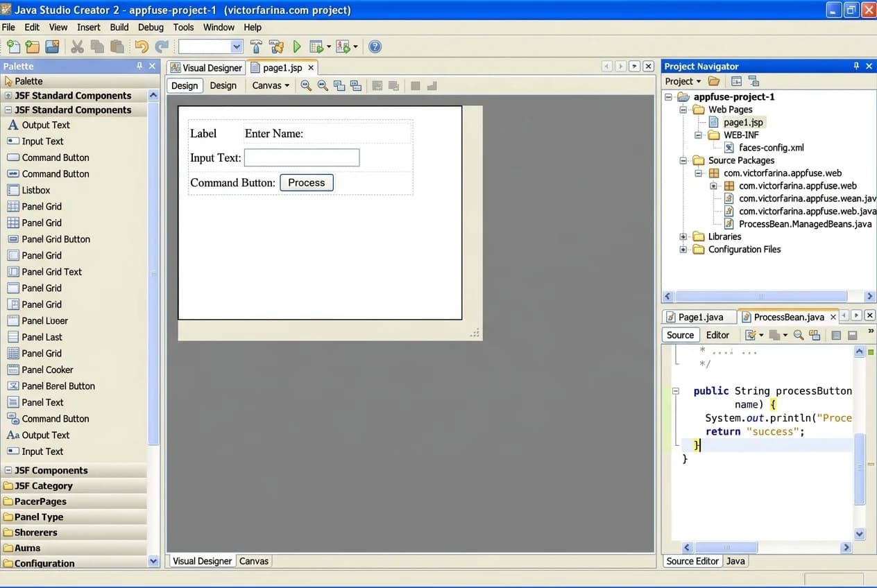Select Panel Berel Button in the Palette
The height and width of the screenshot is (588, 877).
[51, 386]
